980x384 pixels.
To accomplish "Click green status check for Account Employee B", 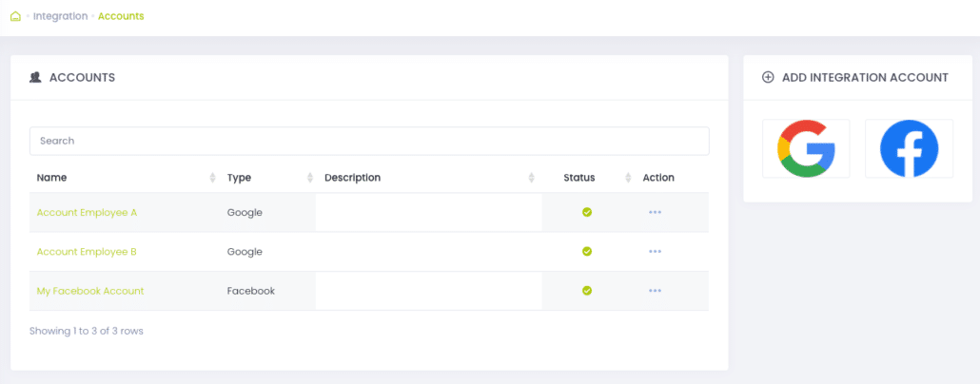I will pos(587,252).
